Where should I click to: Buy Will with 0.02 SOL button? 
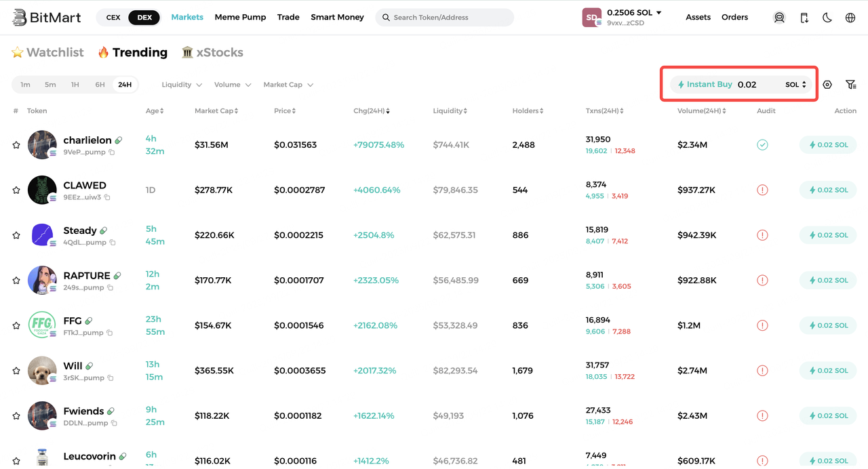pos(828,371)
